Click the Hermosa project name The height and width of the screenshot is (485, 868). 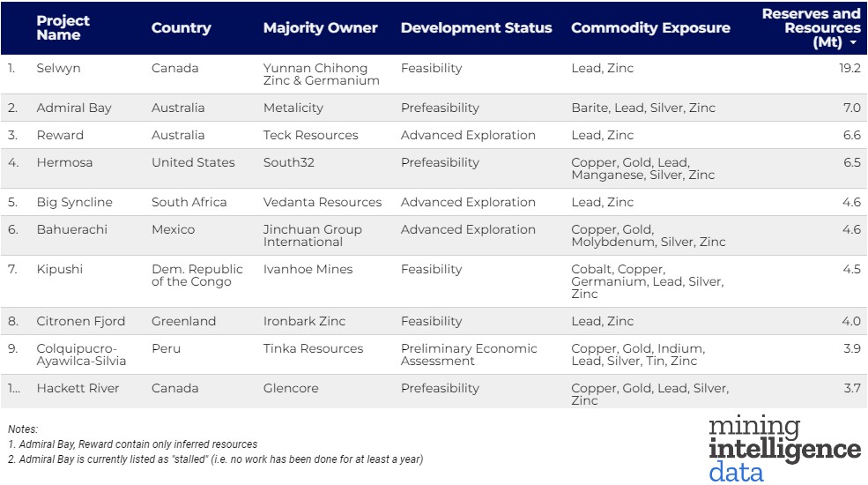click(64, 163)
